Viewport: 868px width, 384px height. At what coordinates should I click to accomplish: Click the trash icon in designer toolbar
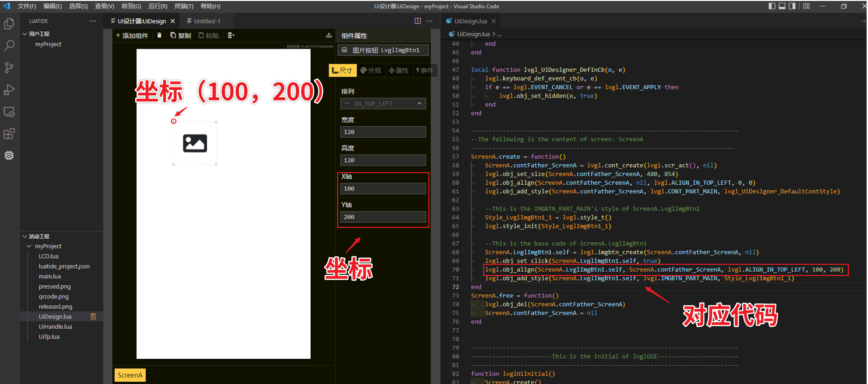(x=159, y=36)
